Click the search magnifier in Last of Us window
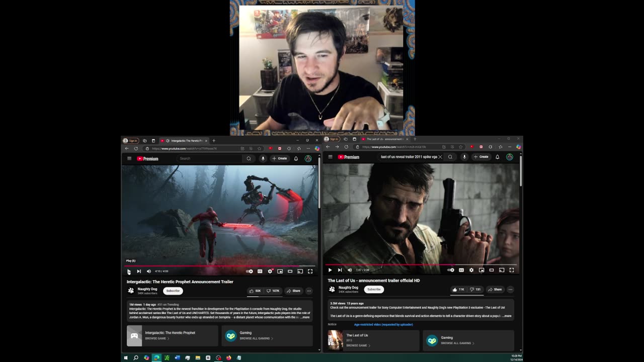Viewport: 644px width, 362px height. pos(450,157)
